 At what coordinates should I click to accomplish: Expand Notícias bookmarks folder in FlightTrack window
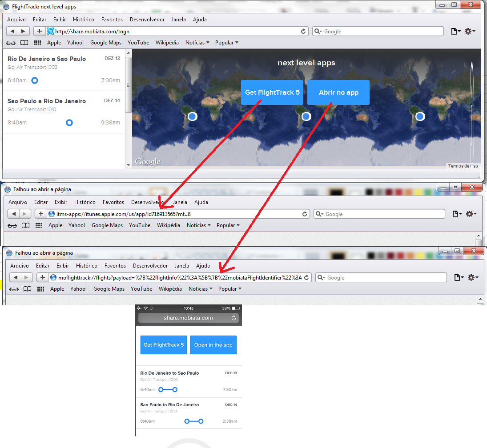197,43
